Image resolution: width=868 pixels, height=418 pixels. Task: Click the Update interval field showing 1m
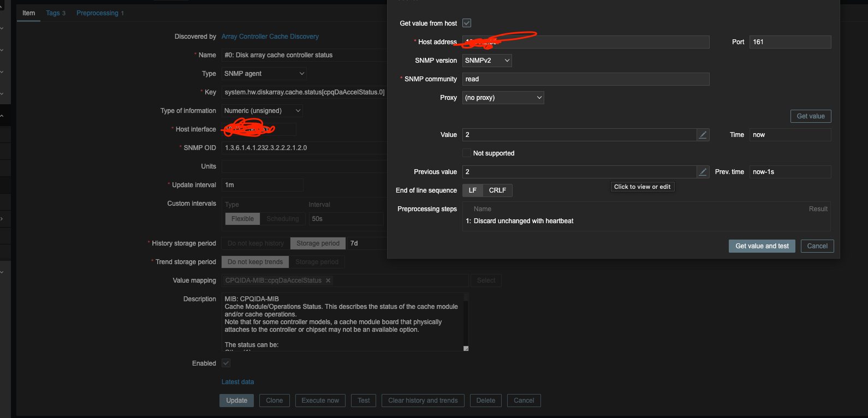click(263, 185)
